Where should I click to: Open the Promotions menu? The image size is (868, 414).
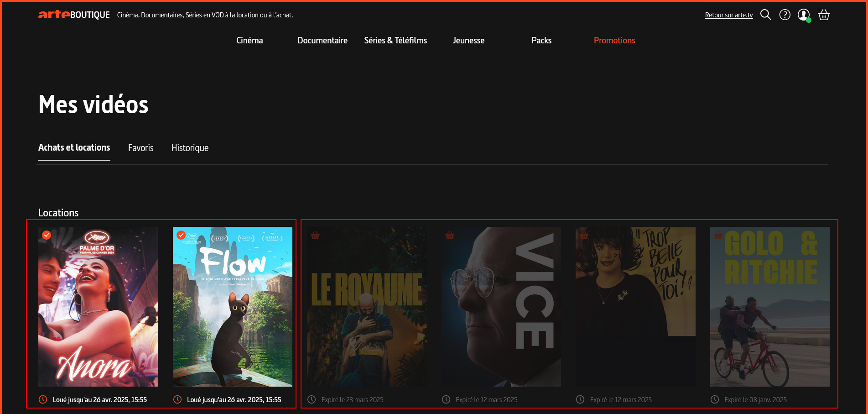[x=614, y=40]
